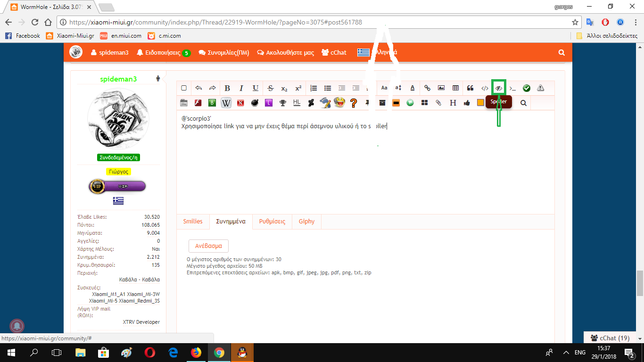Open the Facebook bookmark
The image size is (644, 362).
(x=23, y=35)
